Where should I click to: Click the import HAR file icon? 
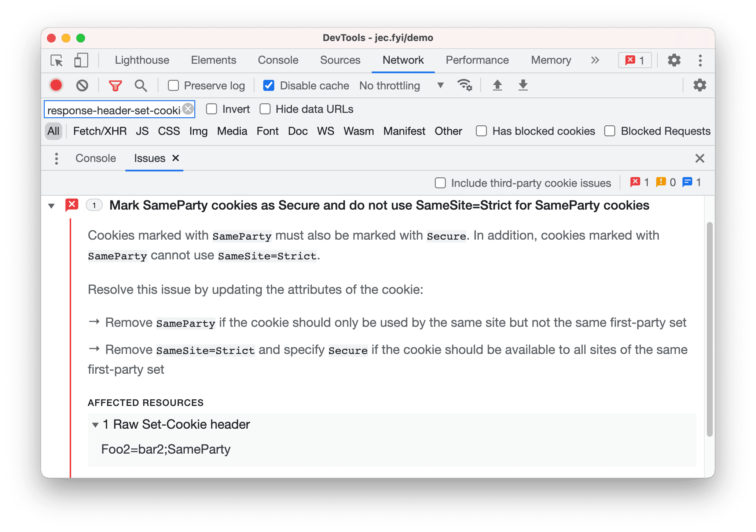click(496, 85)
